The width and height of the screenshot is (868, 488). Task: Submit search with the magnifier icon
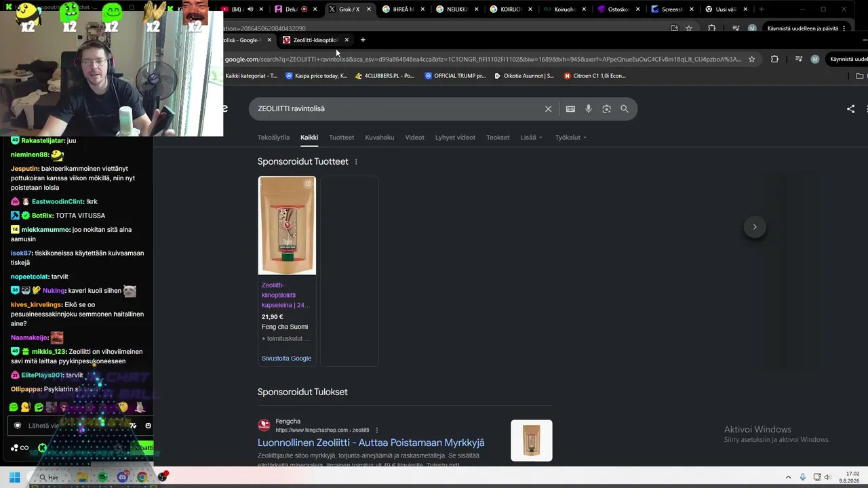coord(625,109)
